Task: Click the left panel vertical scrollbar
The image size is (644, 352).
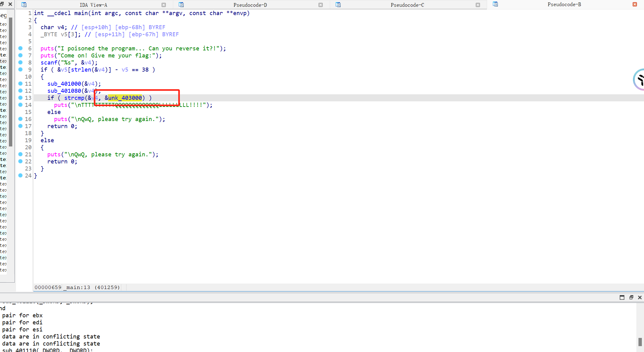Action: (11, 81)
